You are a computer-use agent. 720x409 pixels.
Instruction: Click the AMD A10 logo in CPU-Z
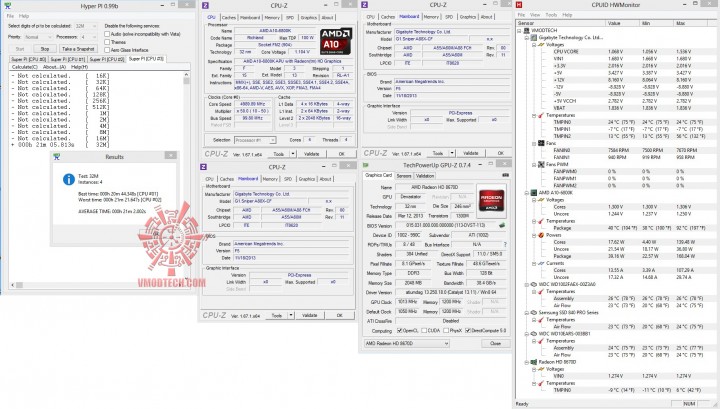335,41
